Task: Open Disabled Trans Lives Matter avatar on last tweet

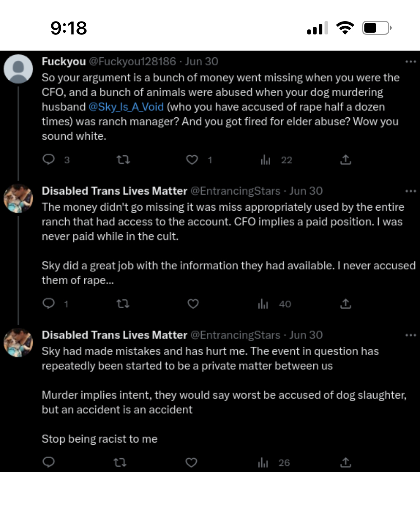Action: [18, 342]
